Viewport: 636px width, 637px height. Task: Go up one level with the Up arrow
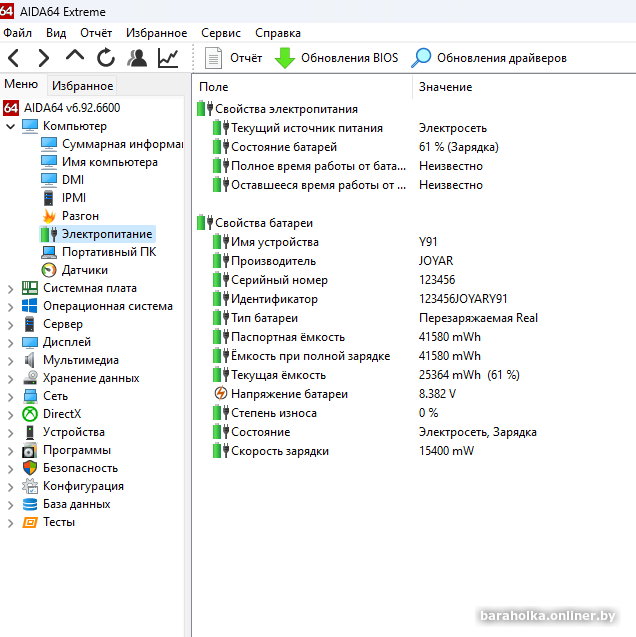click(75, 56)
